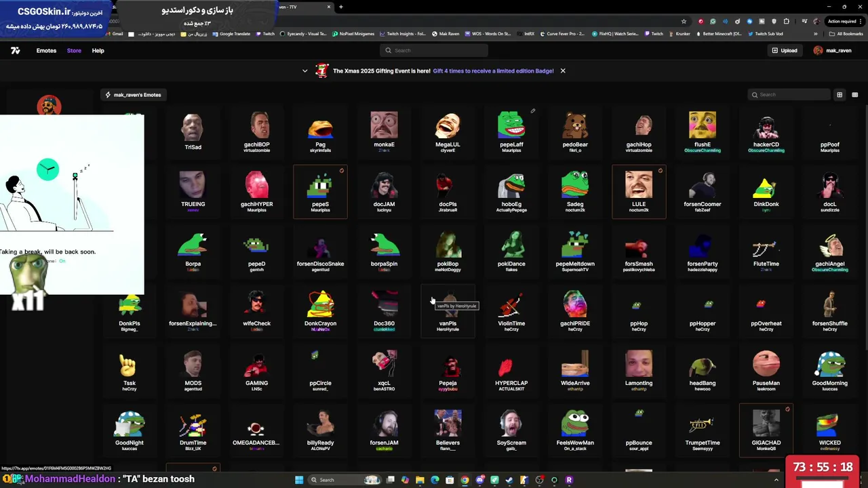868x488 pixels.
Task: Open the browser Extensions puzzle icon
Action: pos(786,22)
